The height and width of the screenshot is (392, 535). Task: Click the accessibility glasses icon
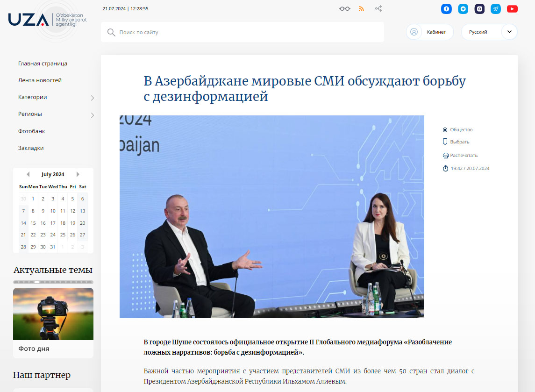coord(345,9)
